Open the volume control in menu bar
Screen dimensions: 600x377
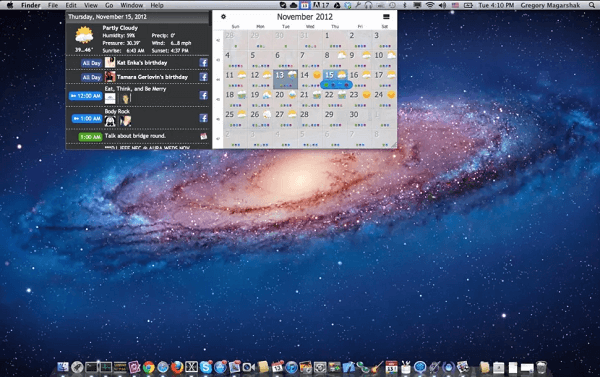pos(442,5)
